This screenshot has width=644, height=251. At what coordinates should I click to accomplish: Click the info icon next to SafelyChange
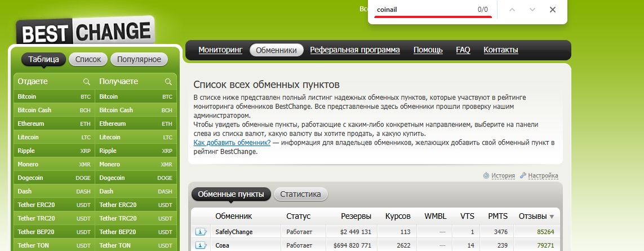coord(201,232)
